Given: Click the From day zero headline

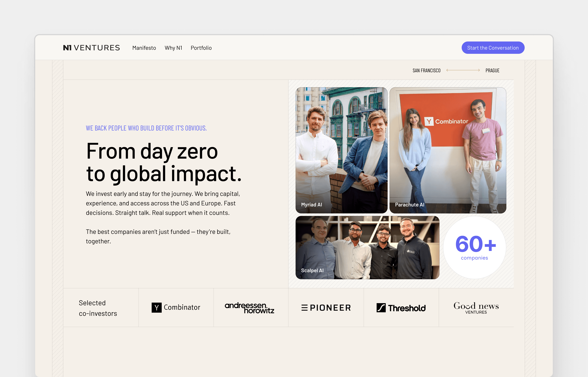Looking at the screenshot, I should [164, 162].
